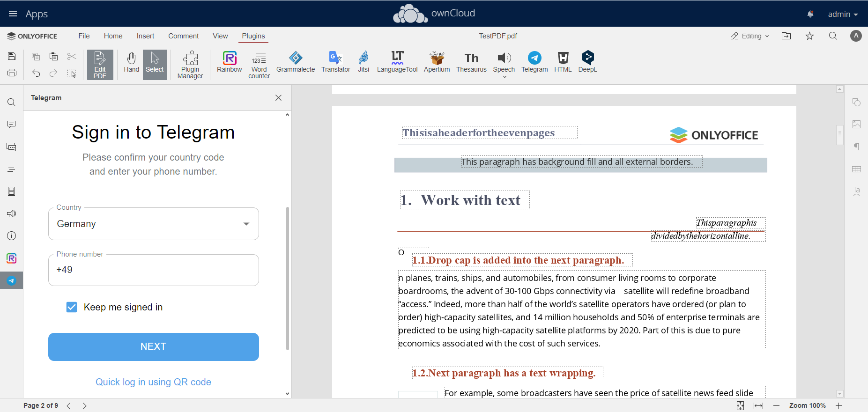Open the admin user menu
This screenshot has width=868, height=412.
(x=843, y=14)
